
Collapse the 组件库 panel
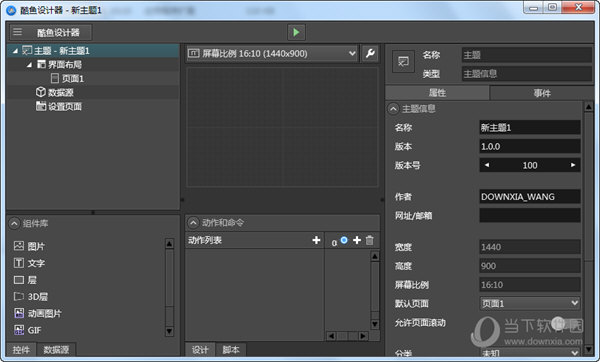(x=14, y=223)
